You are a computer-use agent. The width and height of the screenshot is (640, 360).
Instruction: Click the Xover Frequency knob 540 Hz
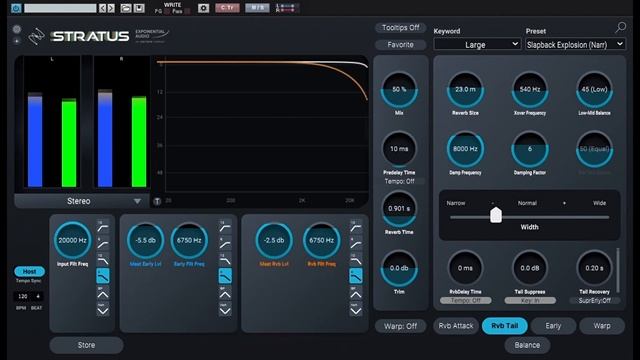[x=530, y=90]
